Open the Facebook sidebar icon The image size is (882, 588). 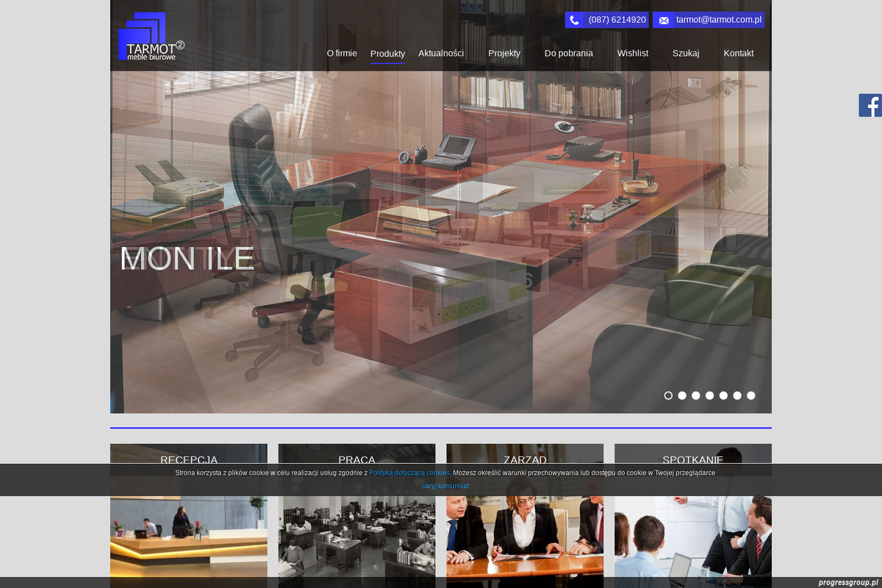(870, 105)
